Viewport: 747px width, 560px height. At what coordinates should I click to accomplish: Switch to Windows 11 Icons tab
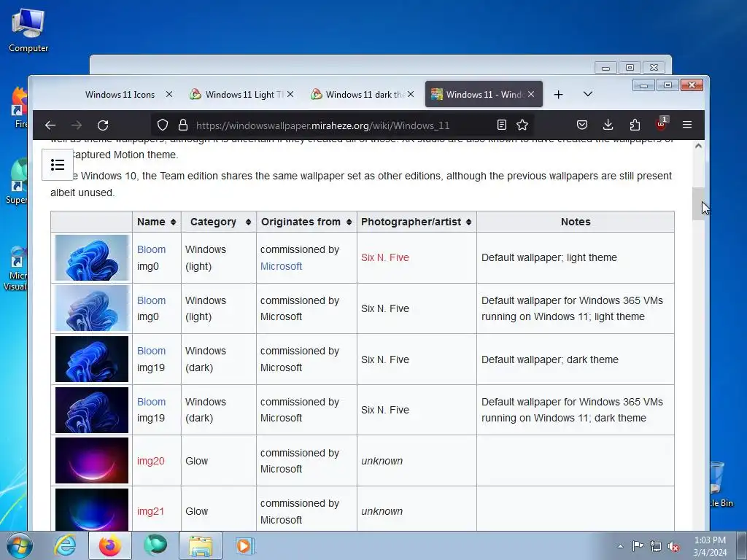(120, 95)
